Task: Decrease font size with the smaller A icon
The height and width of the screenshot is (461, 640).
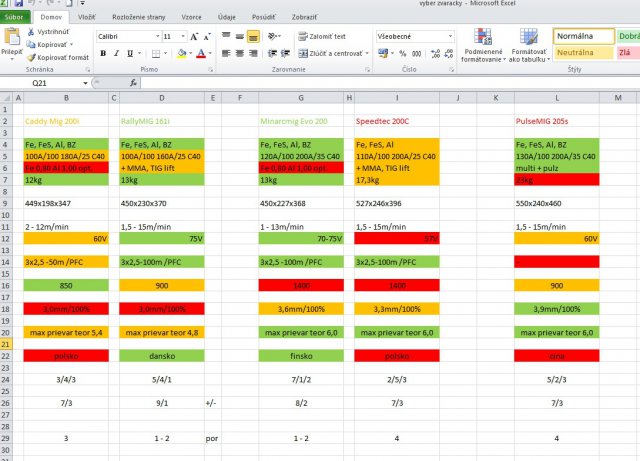Action: pos(207,37)
